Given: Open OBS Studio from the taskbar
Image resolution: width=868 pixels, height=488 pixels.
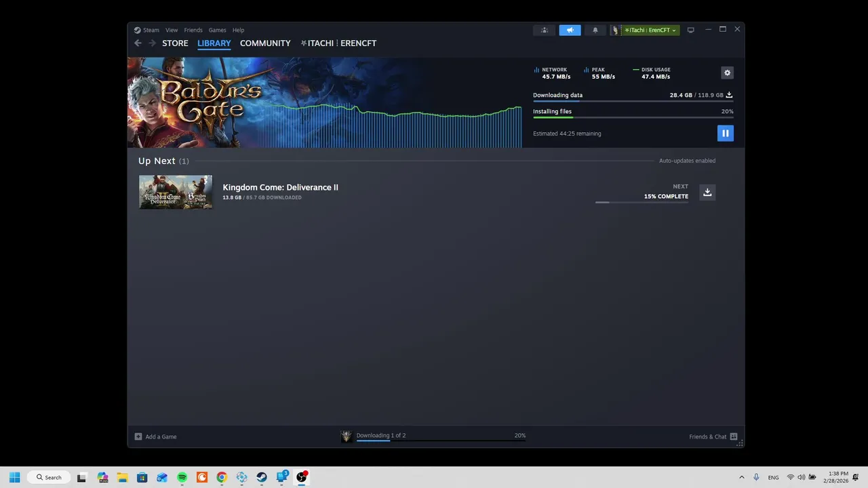Looking at the screenshot, I should (x=302, y=477).
